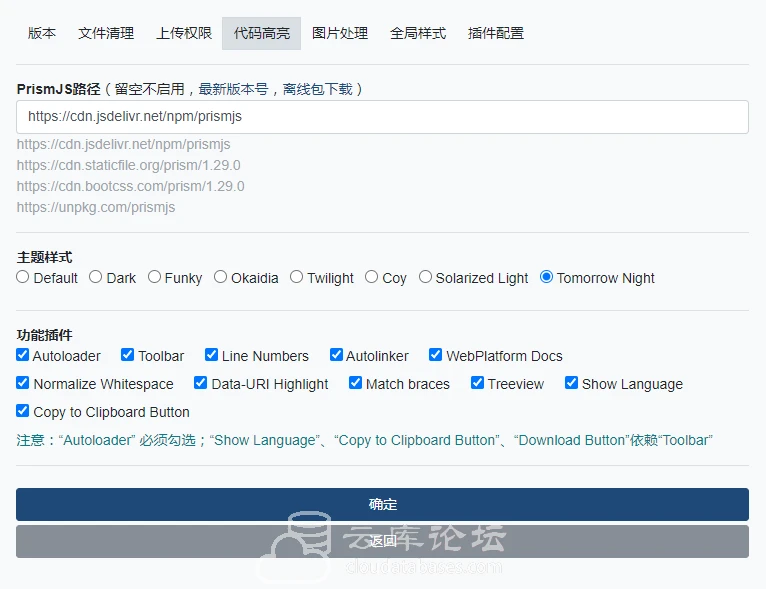Select the Default theme radio button
The height and width of the screenshot is (589, 766).
point(22,277)
